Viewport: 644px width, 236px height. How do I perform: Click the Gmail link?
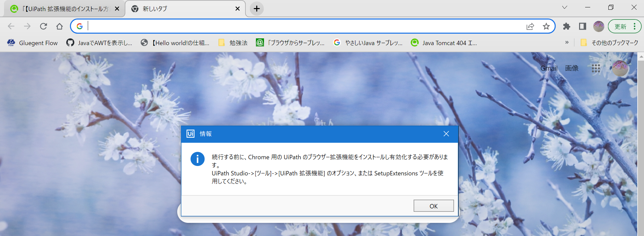(x=549, y=68)
